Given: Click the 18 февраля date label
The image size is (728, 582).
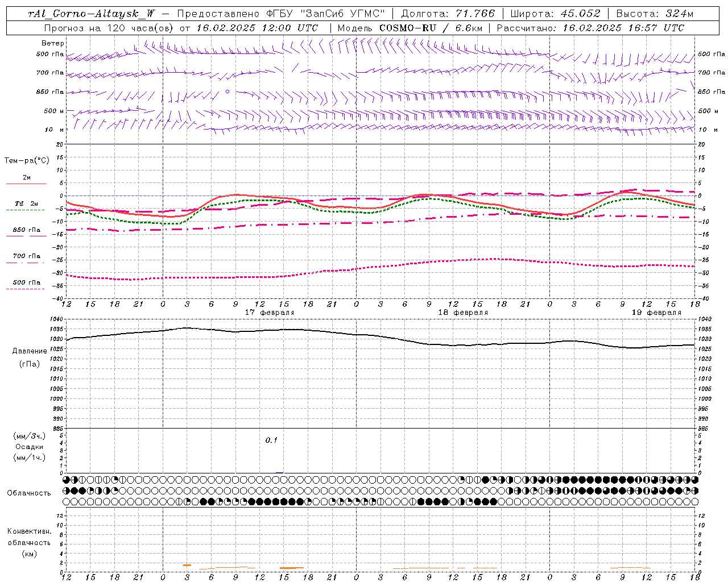Looking at the screenshot, I should [463, 313].
